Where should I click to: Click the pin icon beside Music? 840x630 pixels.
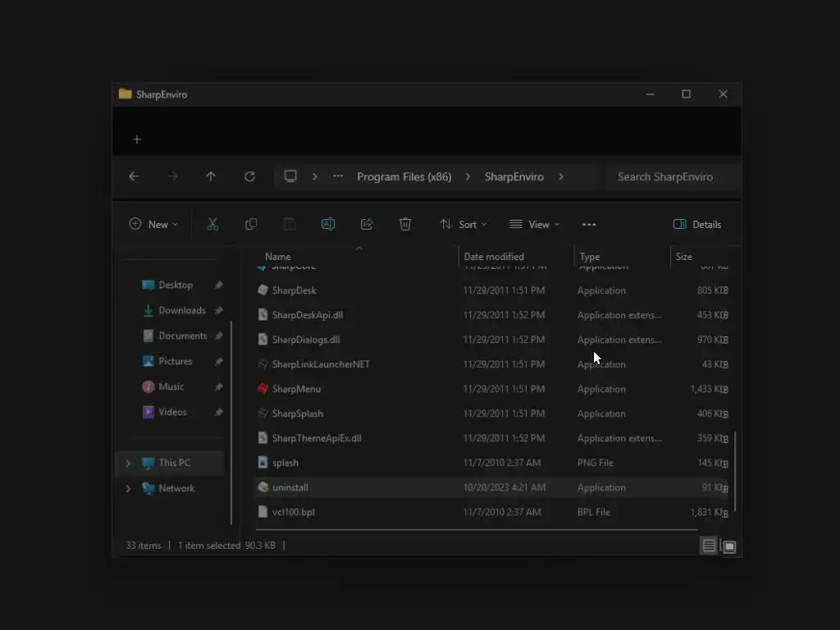tap(218, 387)
